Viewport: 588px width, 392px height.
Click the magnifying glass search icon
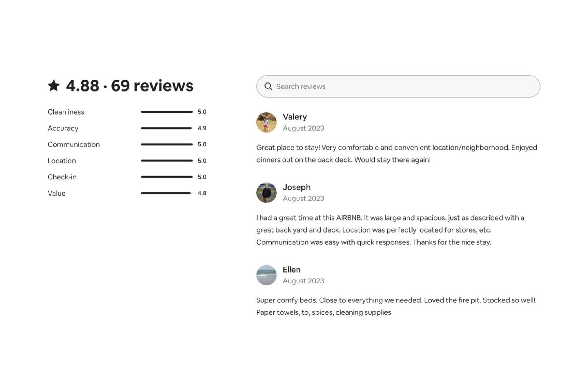click(x=268, y=86)
